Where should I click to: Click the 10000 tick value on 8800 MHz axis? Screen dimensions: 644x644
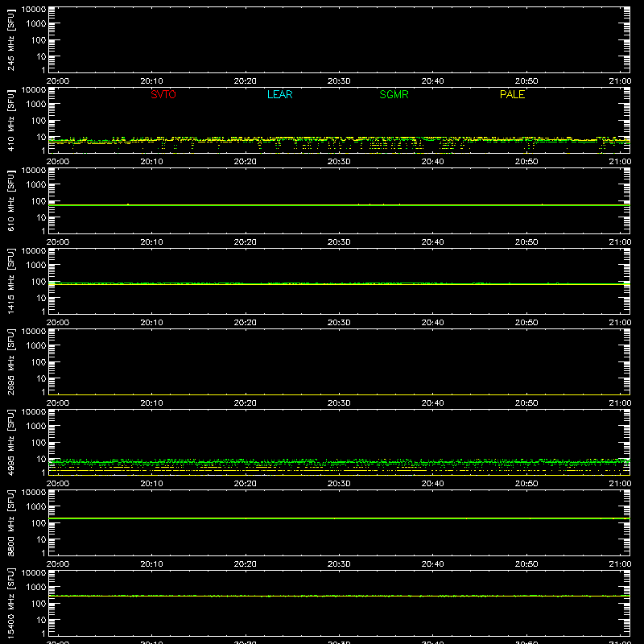point(34,493)
